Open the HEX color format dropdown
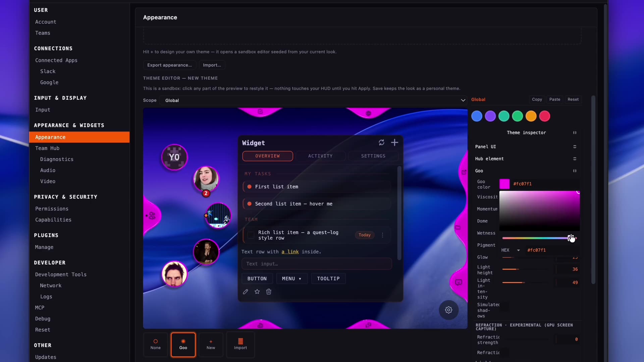Screen dimensions: 644x362 click(x=510, y=250)
